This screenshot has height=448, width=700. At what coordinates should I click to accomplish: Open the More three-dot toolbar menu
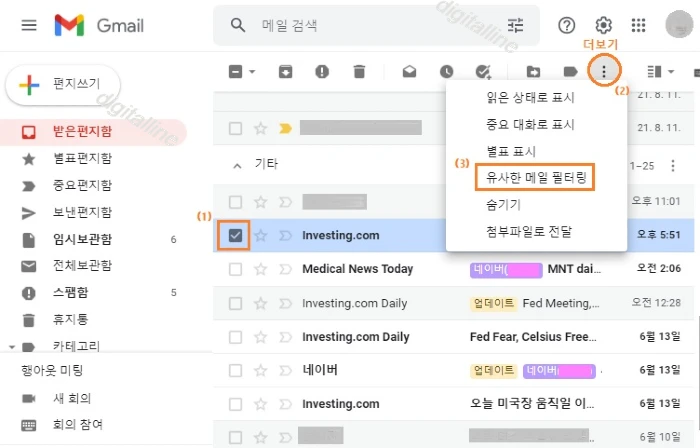(604, 71)
